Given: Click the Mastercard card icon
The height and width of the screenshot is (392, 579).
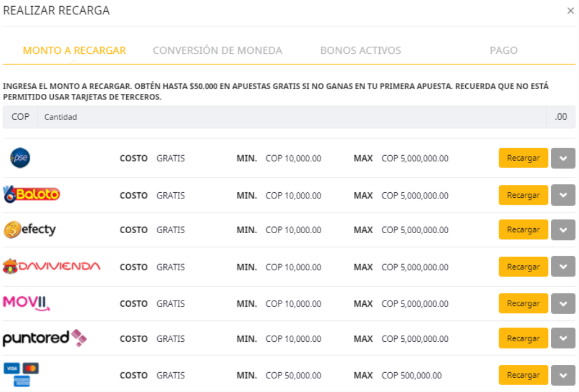Looking at the screenshot, I should [x=31, y=369].
